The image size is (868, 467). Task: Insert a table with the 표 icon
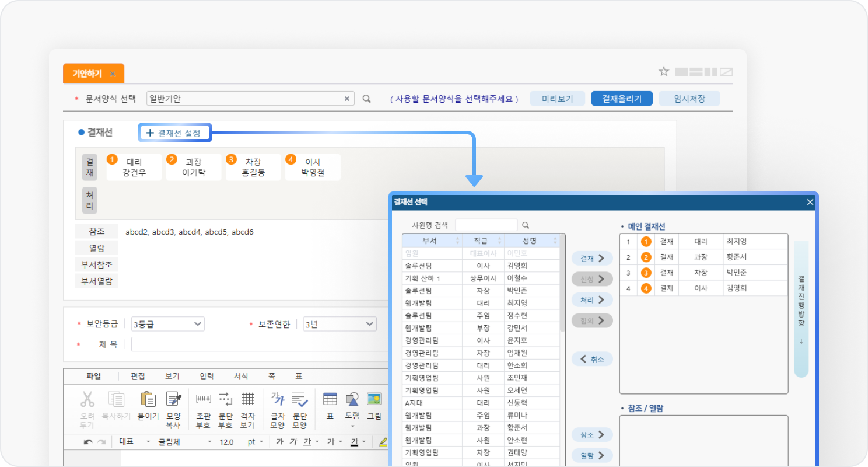point(330,399)
